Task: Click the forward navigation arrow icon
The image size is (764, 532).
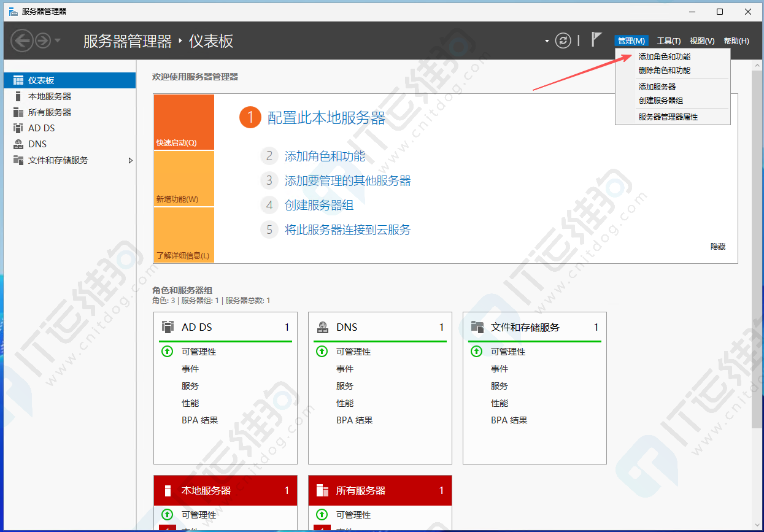Action: coord(42,41)
